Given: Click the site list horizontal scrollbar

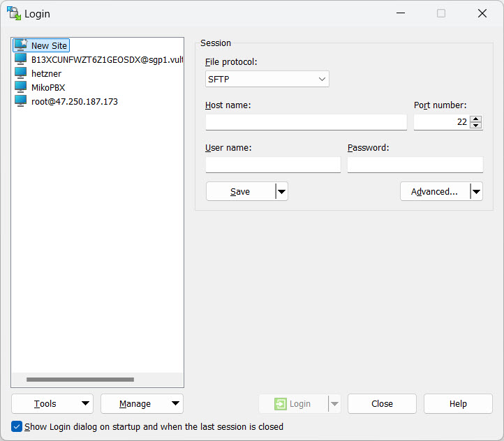Looking at the screenshot, I should [x=80, y=380].
